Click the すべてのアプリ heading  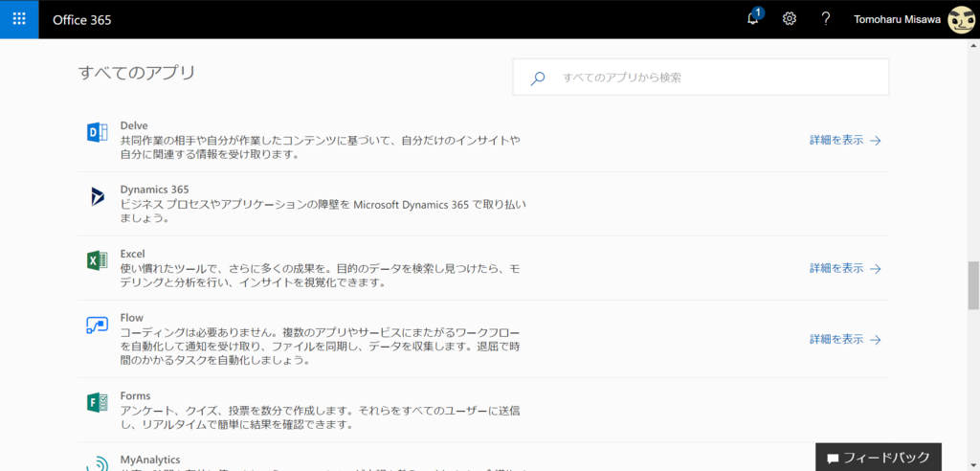coord(137,73)
